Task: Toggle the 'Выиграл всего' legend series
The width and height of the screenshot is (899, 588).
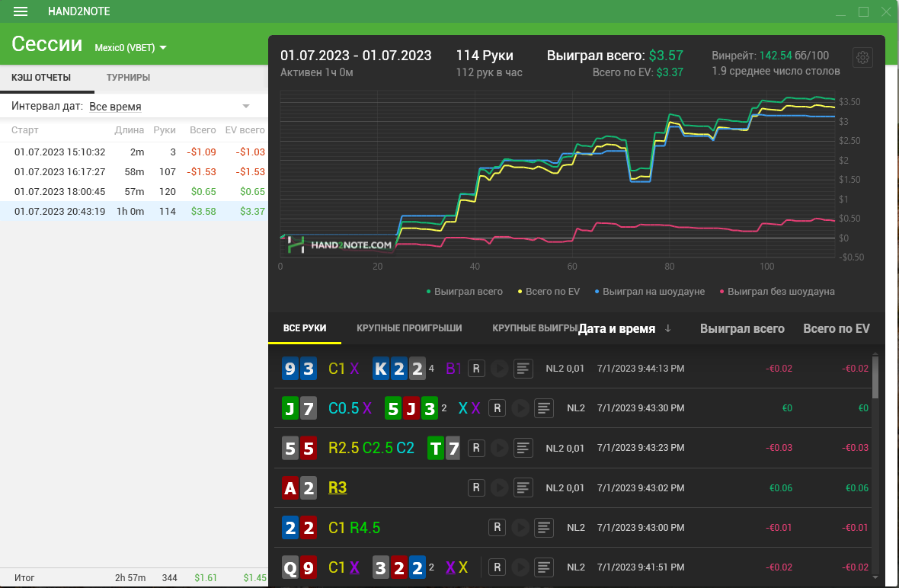Action: (x=465, y=291)
